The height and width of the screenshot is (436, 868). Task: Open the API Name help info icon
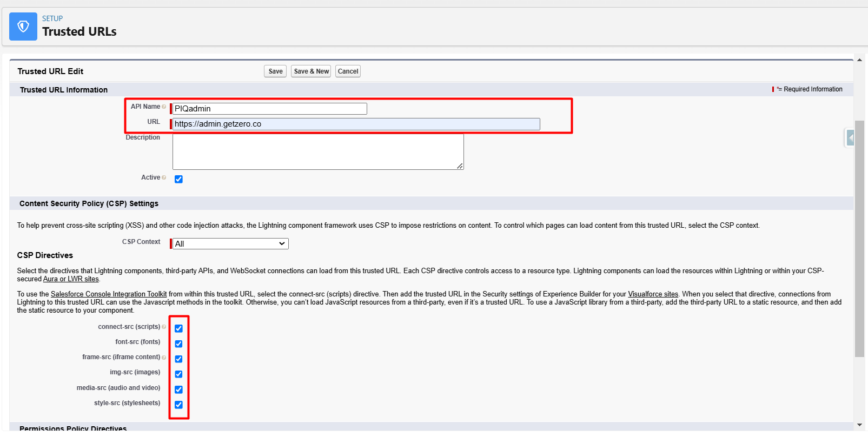164,107
